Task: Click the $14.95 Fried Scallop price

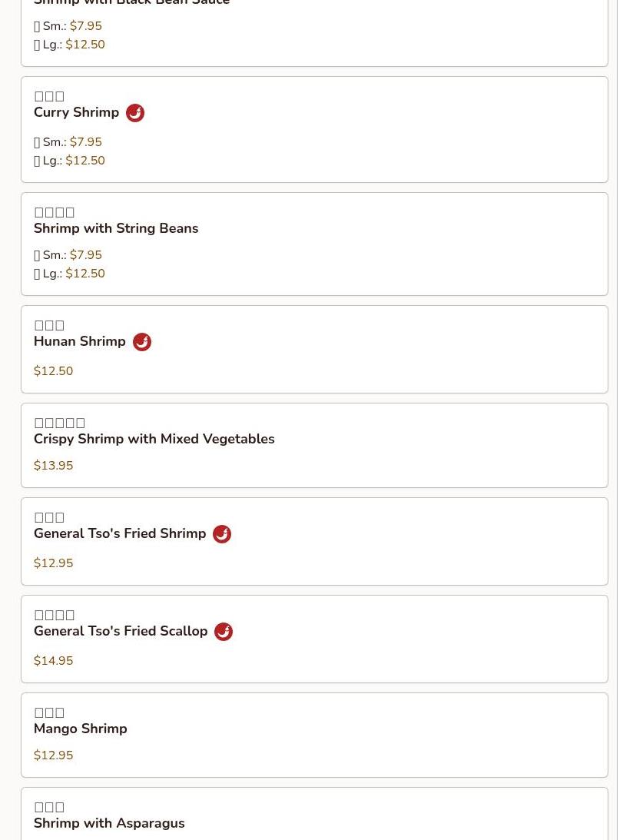Action: point(53,660)
